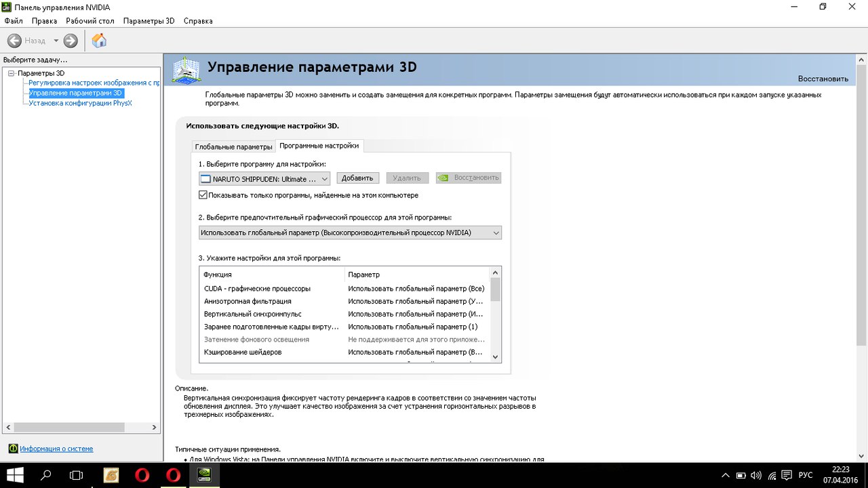Click the Удалить button

[x=407, y=178]
